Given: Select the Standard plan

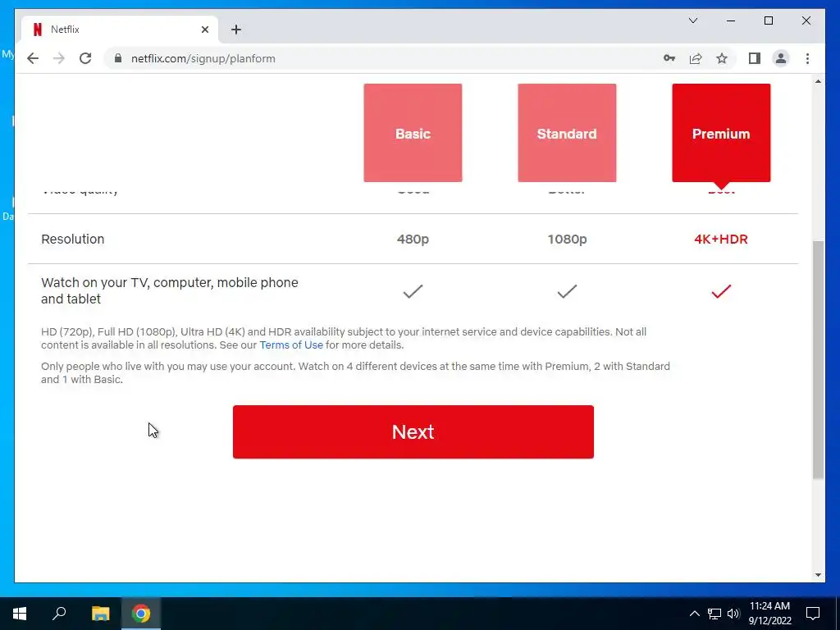Looking at the screenshot, I should coord(567,133).
